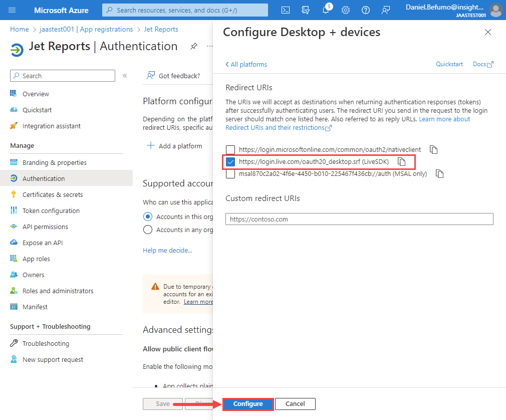Image resolution: width=506 pixels, height=420 pixels.
Task: Open the help question mark icon
Action: coord(366,10)
